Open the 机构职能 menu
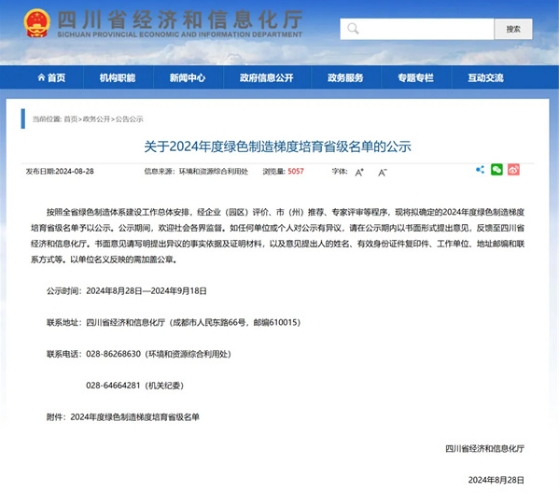 [118, 77]
